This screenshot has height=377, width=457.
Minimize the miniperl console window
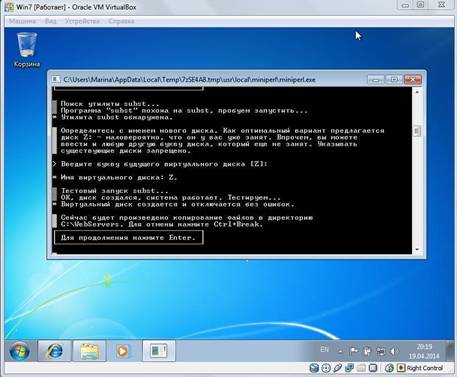coord(376,80)
